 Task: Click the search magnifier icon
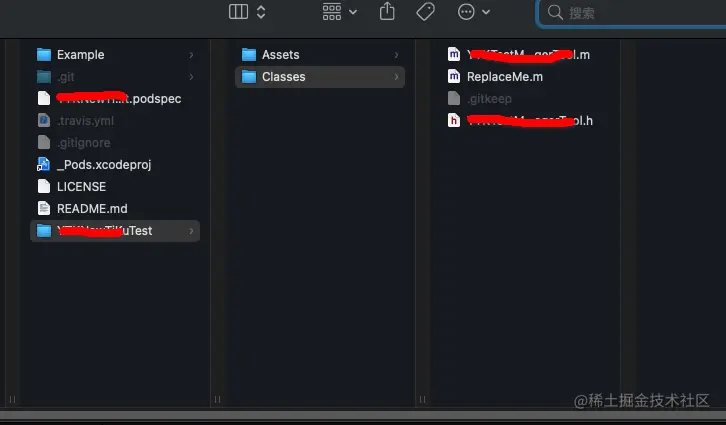[x=555, y=12]
